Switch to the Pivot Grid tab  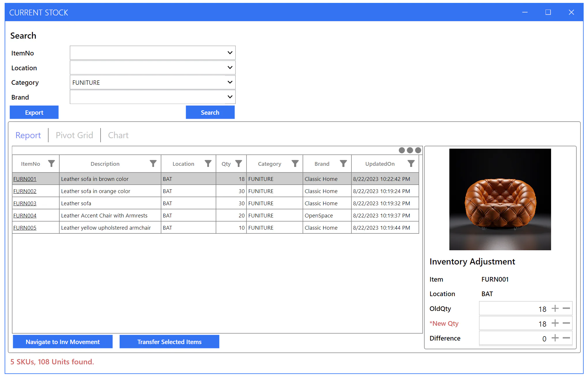(74, 135)
